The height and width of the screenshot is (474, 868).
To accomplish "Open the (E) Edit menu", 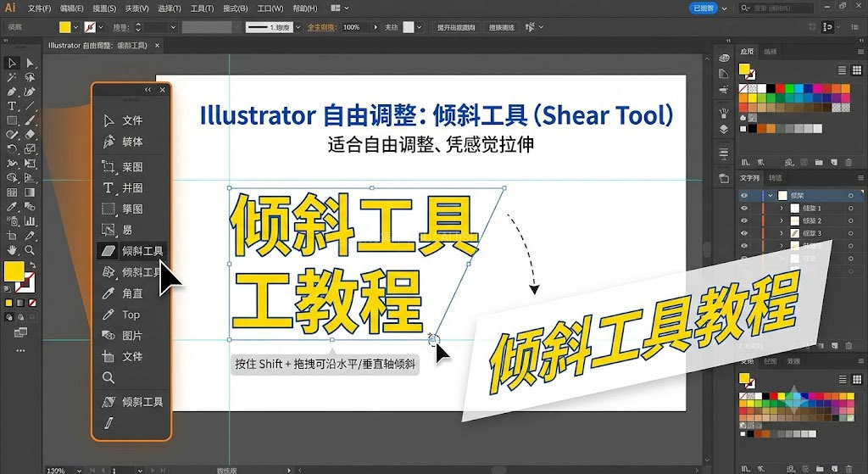I will tap(72, 8).
